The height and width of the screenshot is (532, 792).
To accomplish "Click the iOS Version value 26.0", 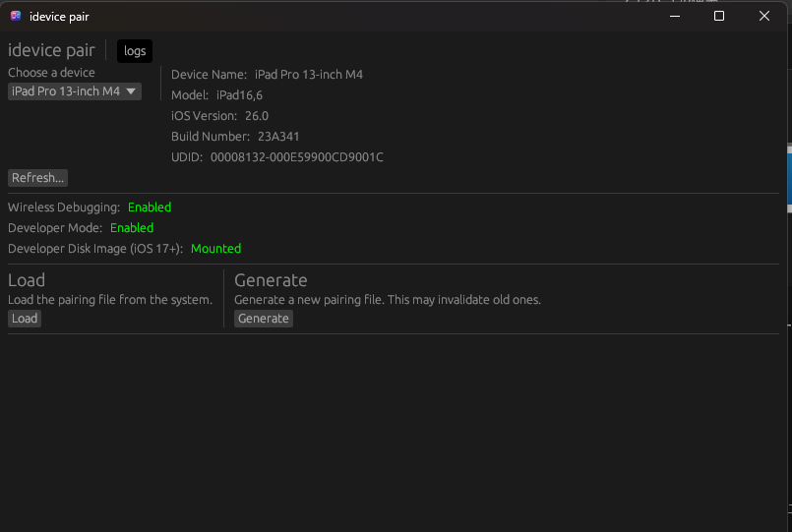I will 257,116.
